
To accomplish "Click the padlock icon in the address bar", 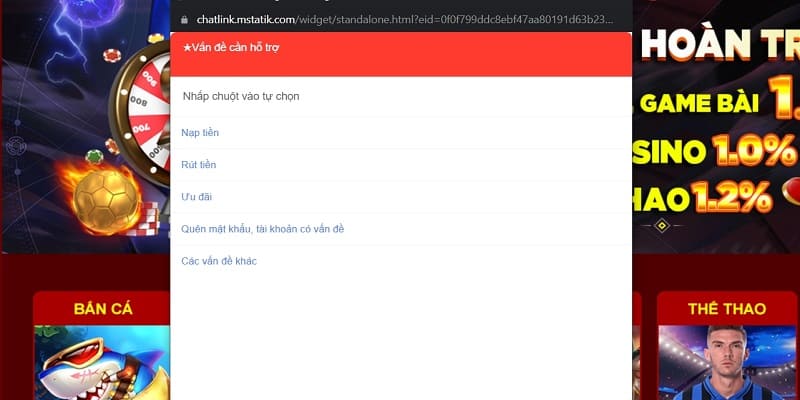I will [182, 19].
